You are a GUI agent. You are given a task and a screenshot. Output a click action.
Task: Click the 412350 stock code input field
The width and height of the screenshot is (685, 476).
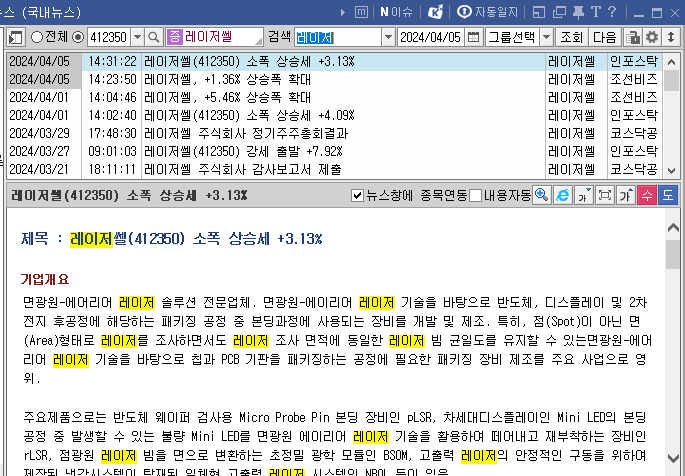109,38
